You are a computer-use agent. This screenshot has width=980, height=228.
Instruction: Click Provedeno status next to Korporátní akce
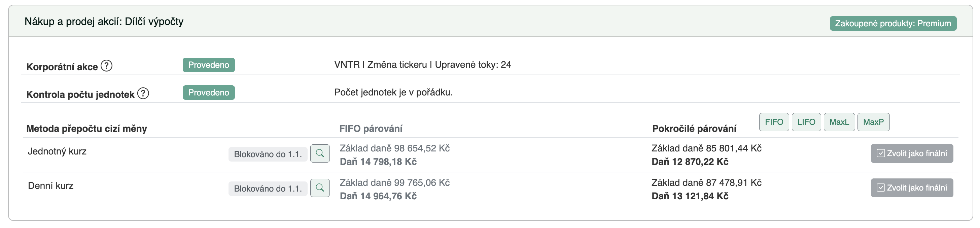point(208,65)
